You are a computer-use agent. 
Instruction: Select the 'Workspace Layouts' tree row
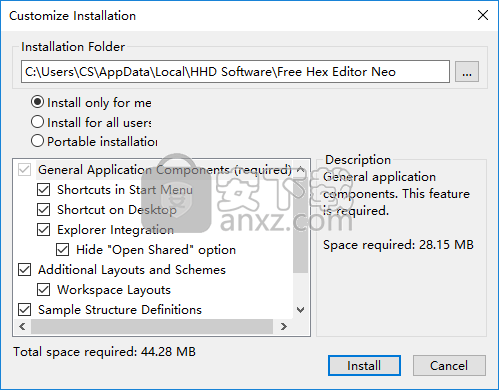tap(114, 290)
